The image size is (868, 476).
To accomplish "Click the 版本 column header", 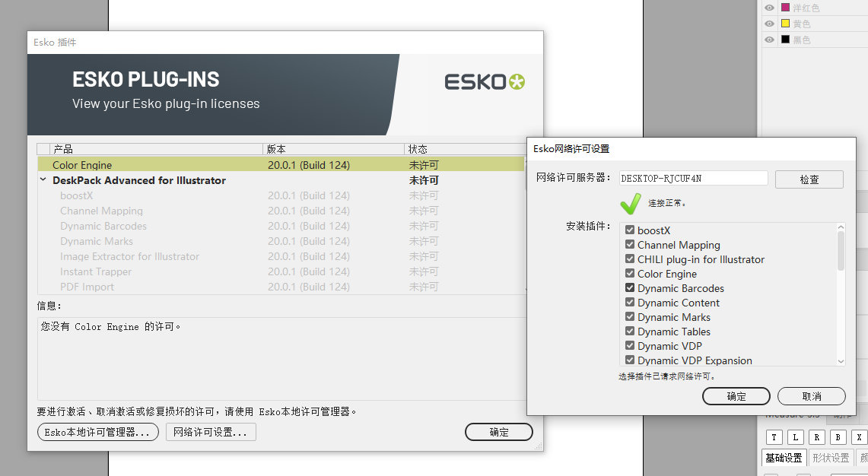I will pyautogui.click(x=333, y=149).
